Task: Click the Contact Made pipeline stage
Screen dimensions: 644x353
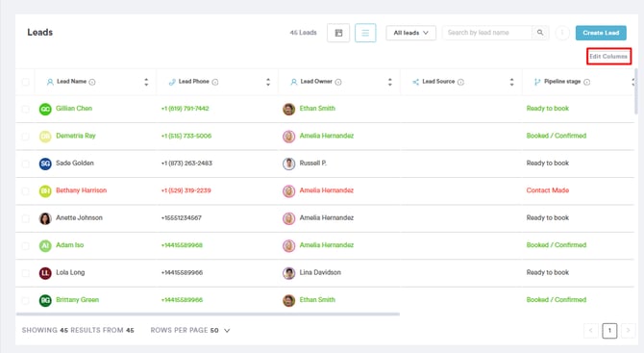Action: tap(548, 190)
